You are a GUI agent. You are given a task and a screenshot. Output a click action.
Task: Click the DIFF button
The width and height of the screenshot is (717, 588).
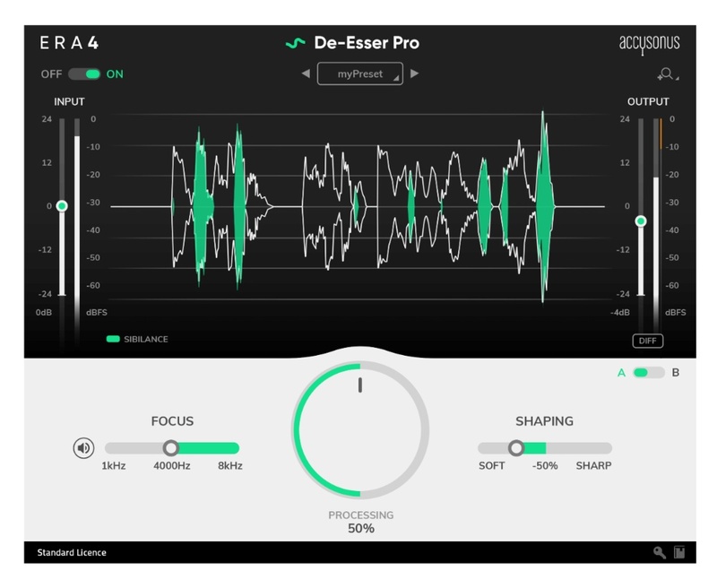point(647,341)
